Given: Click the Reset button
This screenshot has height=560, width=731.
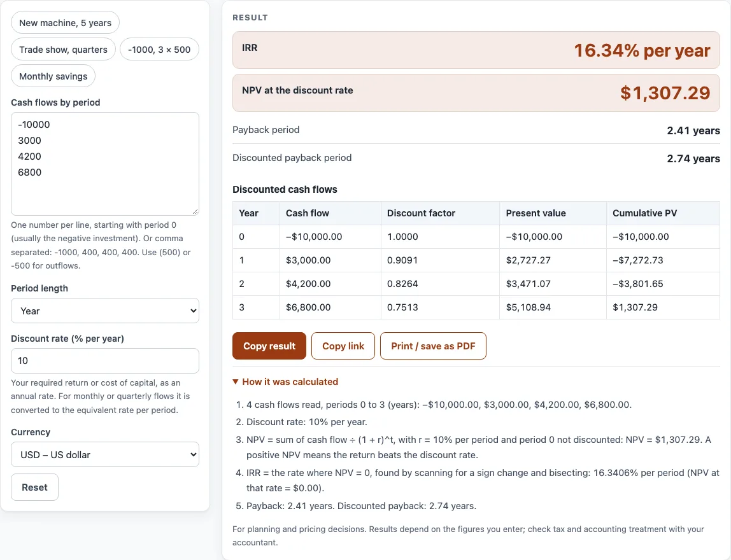Looking at the screenshot, I should pyautogui.click(x=34, y=487).
